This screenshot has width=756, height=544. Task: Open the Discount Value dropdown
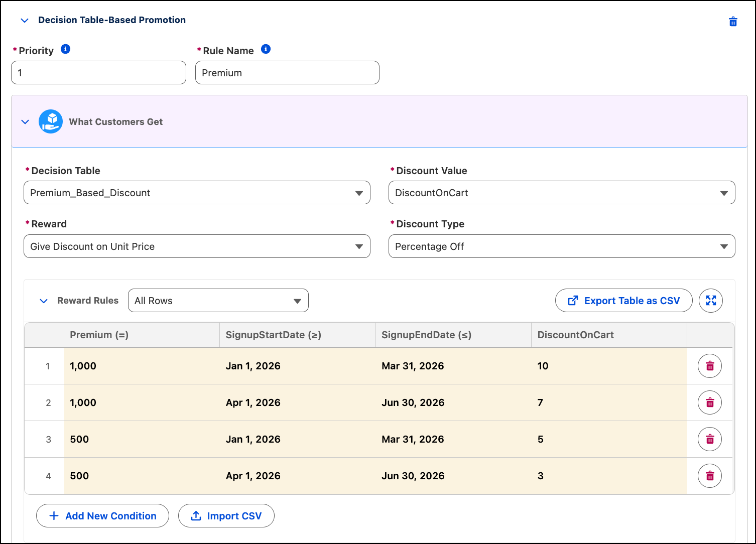coord(562,193)
